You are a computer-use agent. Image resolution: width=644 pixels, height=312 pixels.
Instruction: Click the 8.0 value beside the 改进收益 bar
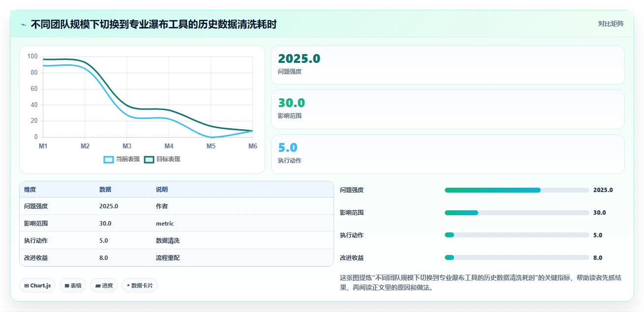598,258
